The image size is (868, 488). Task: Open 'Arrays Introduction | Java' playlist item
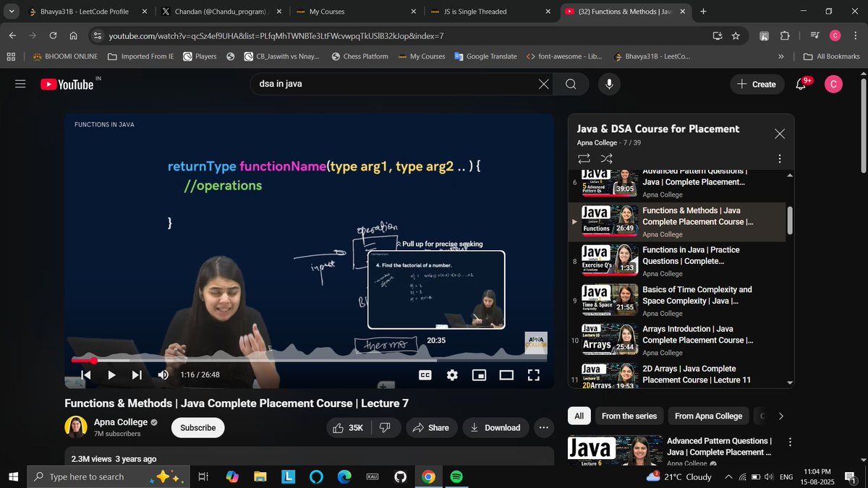[x=676, y=340]
